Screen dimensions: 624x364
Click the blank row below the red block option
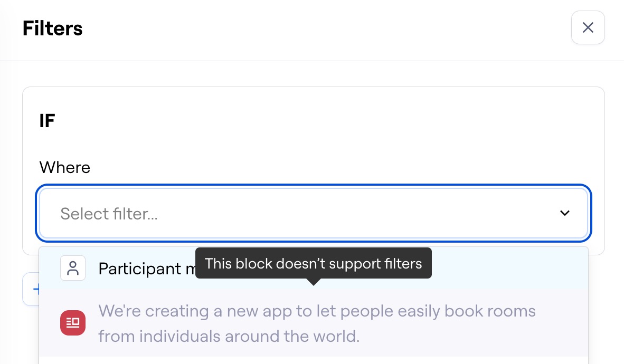point(314,360)
